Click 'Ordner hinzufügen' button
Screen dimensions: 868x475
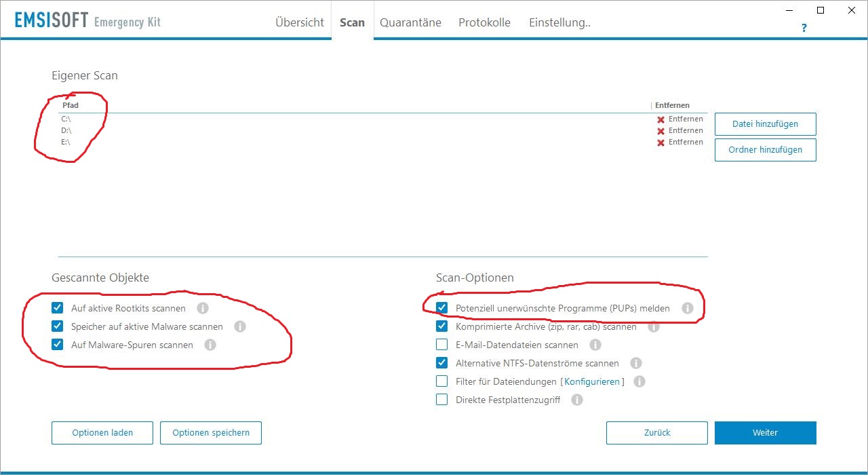click(x=766, y=150)
